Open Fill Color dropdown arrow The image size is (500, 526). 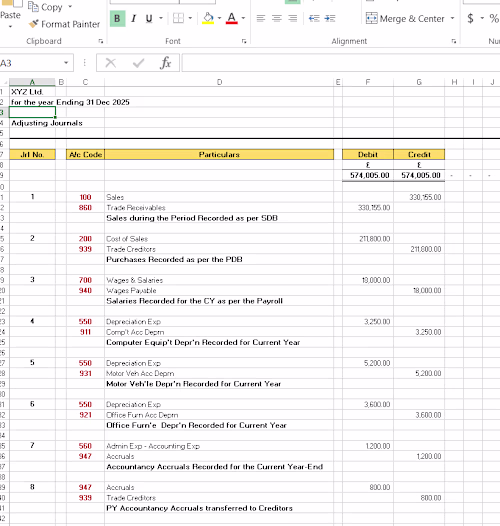pyautogui.click(x=219, y=18)
